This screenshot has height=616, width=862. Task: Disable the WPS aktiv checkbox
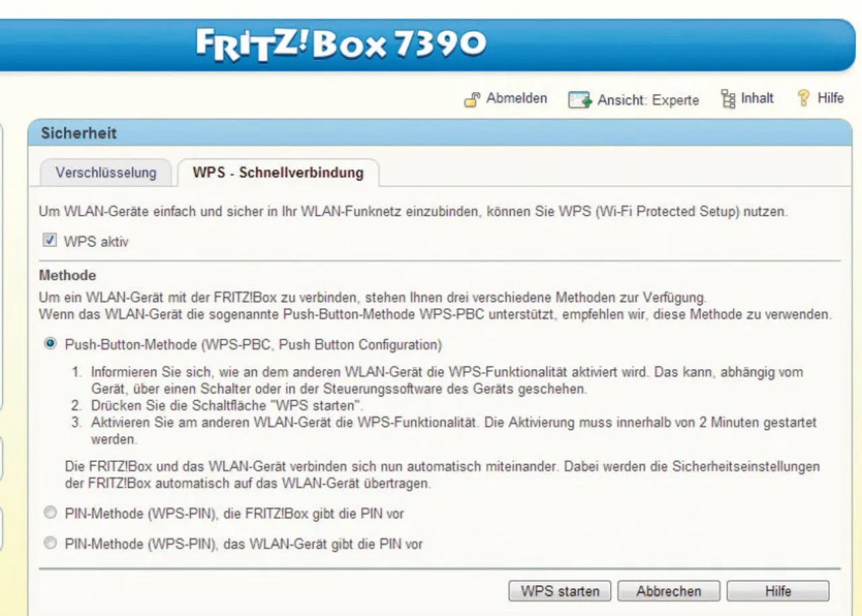(x=49, y=240)
